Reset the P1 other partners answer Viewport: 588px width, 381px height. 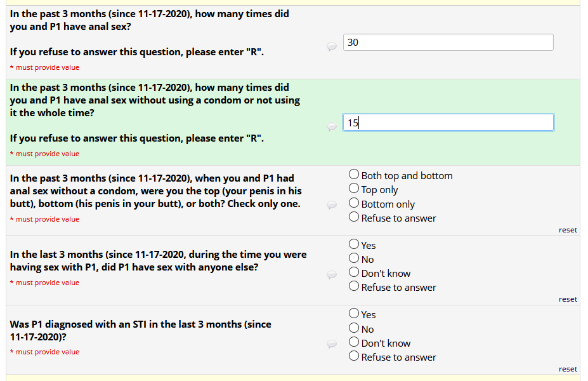click(568, 299)
